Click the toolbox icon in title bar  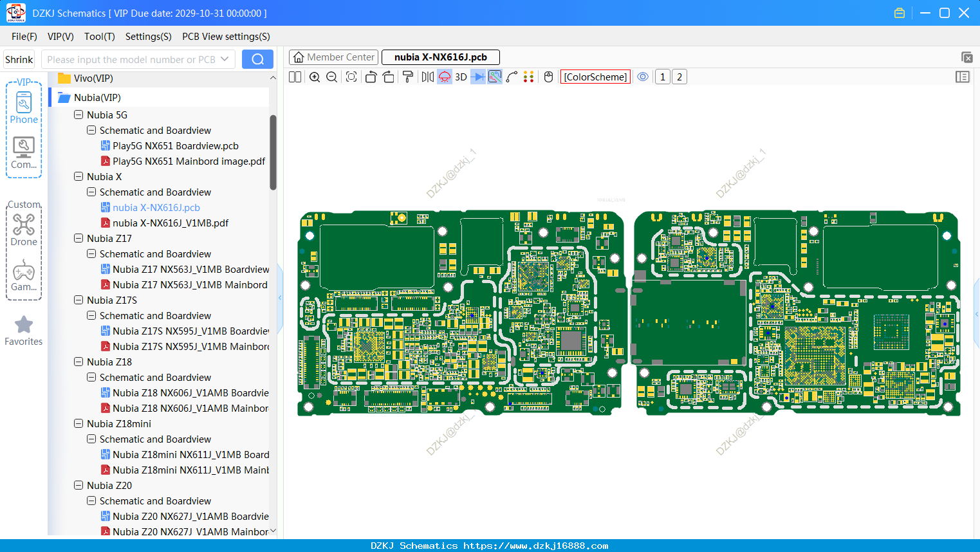[900, 13]
